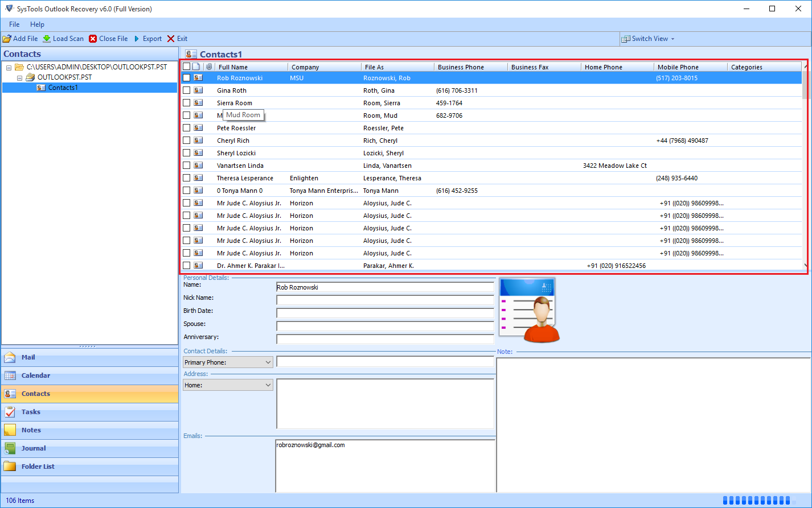
Task: Collapse the OUTLOOKPST.PST folder node expander
Action: pos(19,78)
